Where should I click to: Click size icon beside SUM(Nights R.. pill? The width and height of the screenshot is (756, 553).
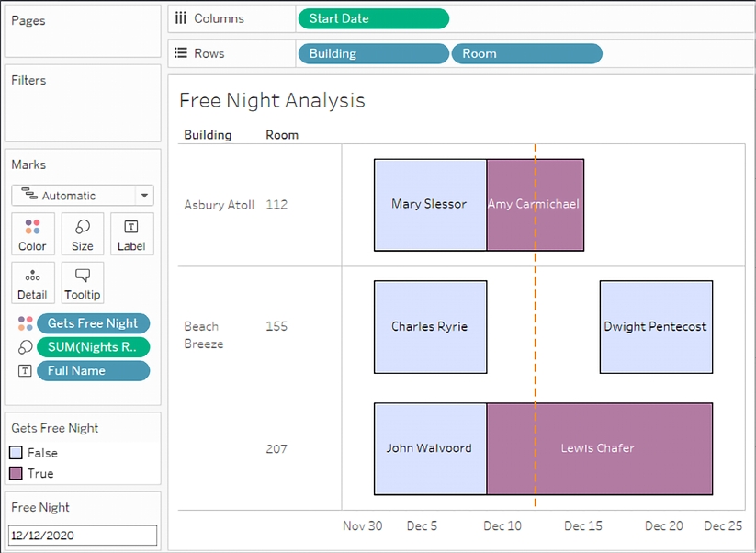25,347
